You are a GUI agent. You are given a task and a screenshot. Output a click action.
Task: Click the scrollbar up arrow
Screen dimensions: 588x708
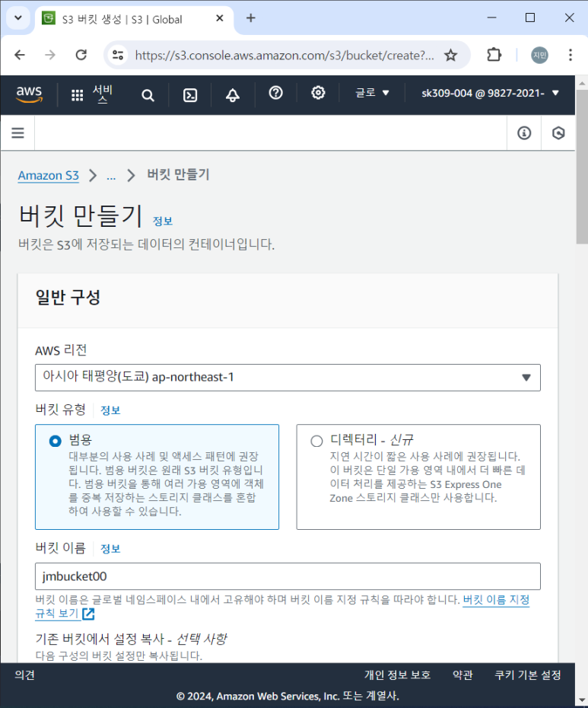582,83
